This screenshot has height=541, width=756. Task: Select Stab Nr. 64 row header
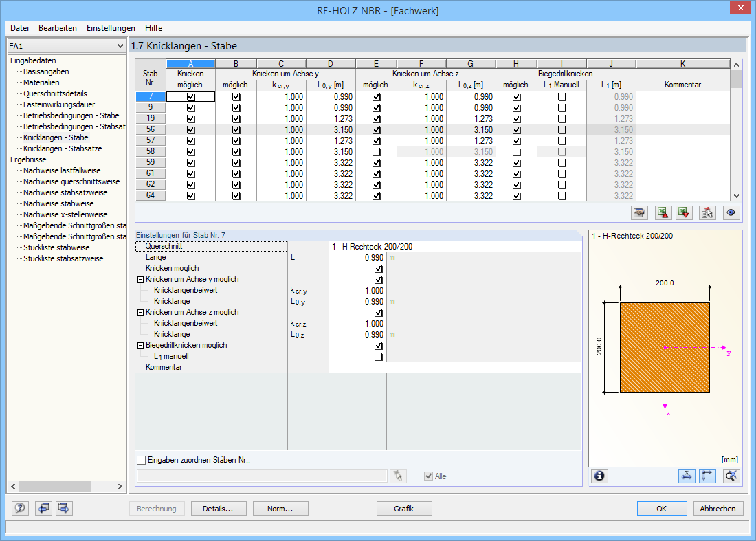point(151,196)
